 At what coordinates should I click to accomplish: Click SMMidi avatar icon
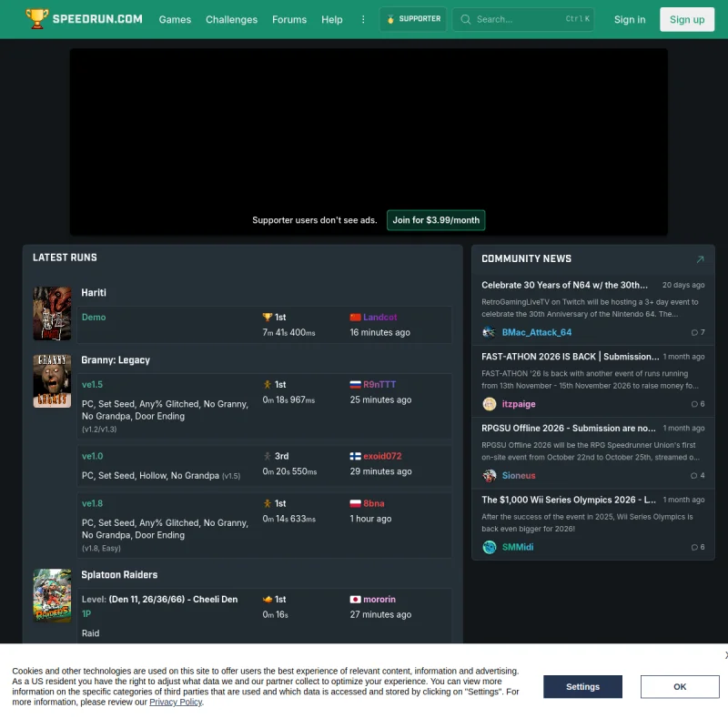489,547
